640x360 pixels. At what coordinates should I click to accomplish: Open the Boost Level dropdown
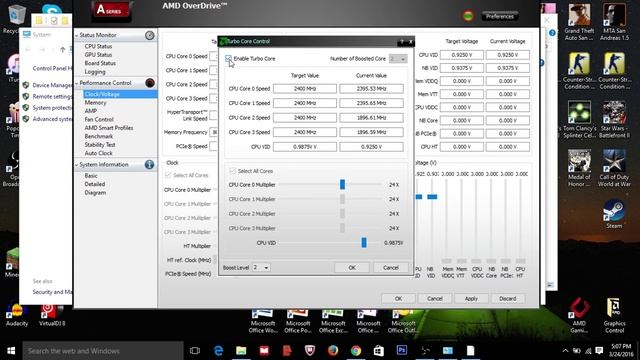pos(261,268)
